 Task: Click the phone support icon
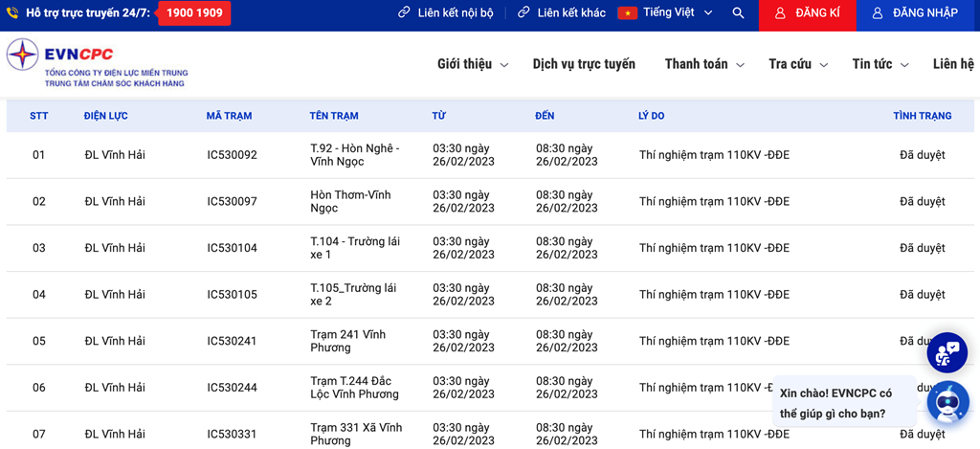point(12,13)
